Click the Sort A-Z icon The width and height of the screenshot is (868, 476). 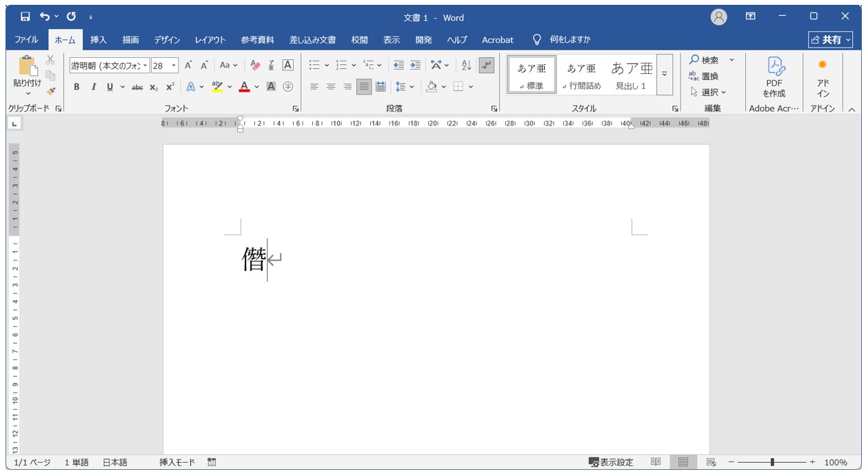[x=466, y=65]
